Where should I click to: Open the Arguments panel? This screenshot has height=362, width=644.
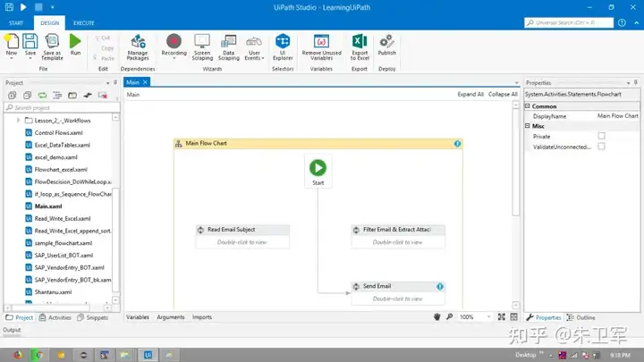point(171,317)
